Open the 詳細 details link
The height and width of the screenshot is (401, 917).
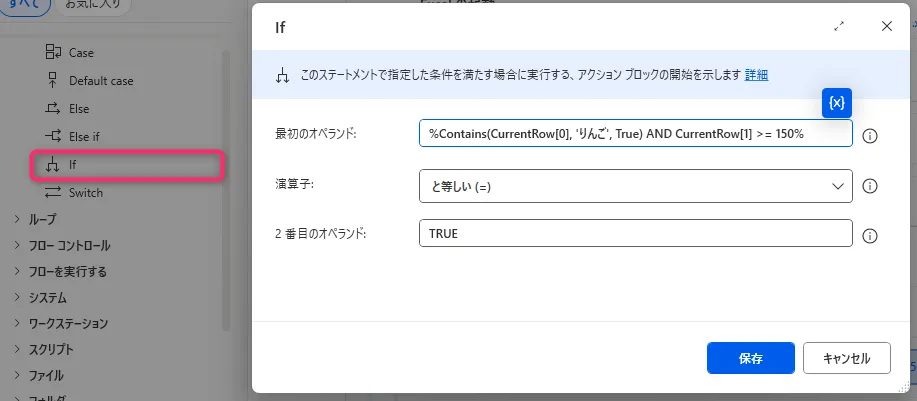coord(756,75)
